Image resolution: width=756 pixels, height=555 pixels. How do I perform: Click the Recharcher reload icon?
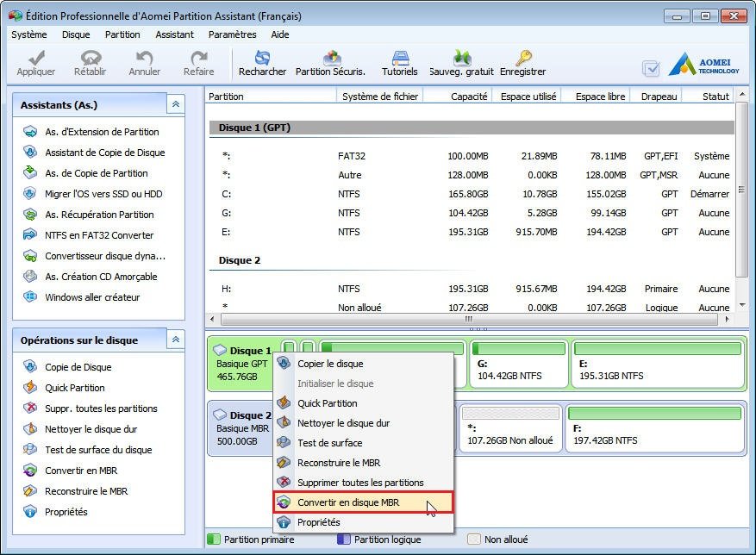pyautogui.click(x=262, y=58)
